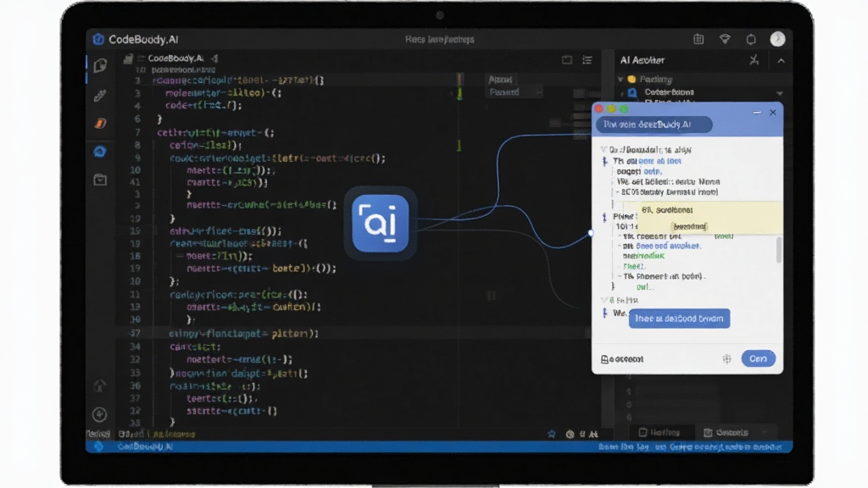
Task: Click the calendar icon in the title bar
Action: pyautogui.click(x=698, y=39)
